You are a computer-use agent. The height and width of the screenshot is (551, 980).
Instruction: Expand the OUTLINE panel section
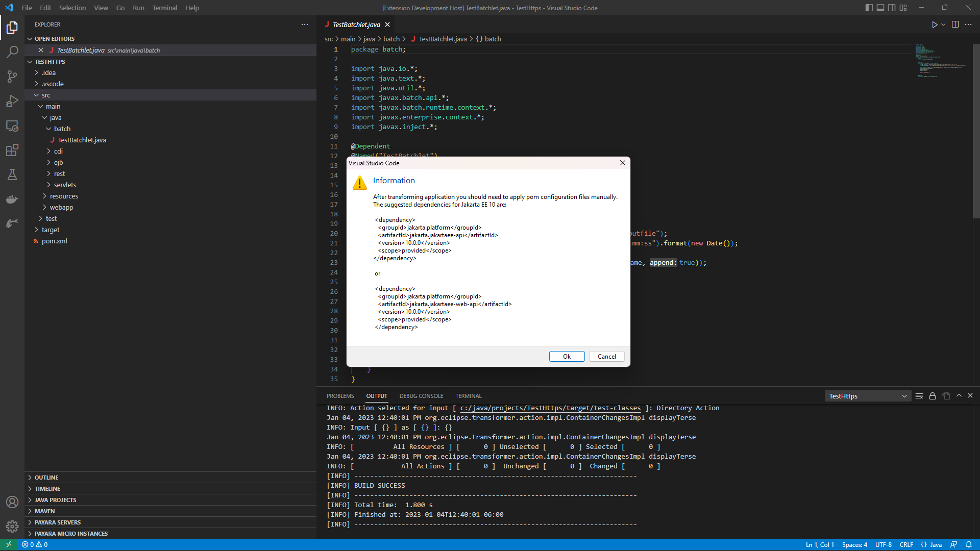click(x=45, y=477)
